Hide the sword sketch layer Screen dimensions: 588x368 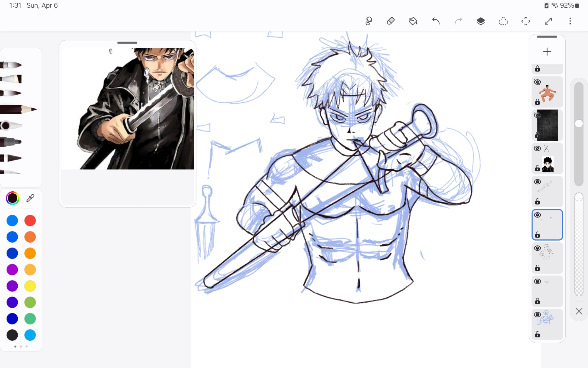pos(537,182)
